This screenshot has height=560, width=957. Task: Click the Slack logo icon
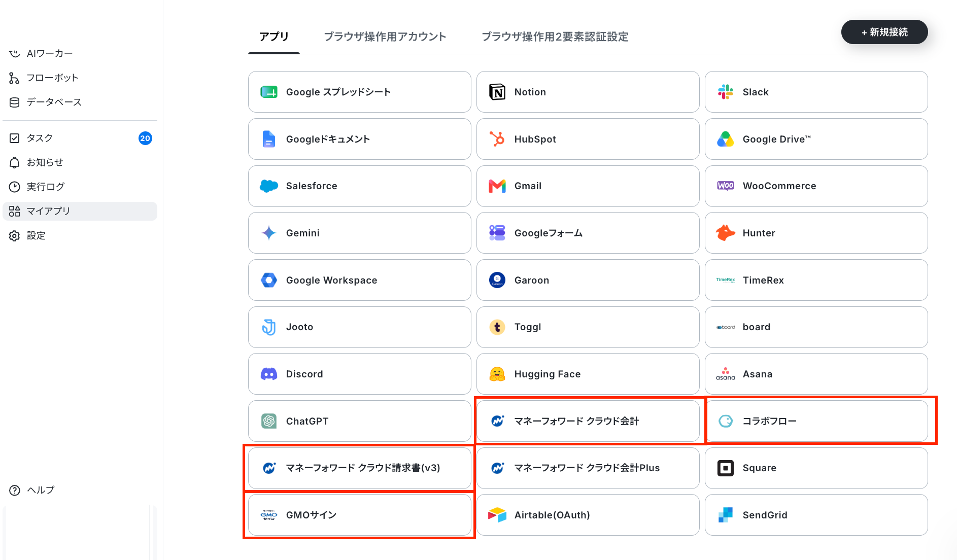(x=725, y=92)
